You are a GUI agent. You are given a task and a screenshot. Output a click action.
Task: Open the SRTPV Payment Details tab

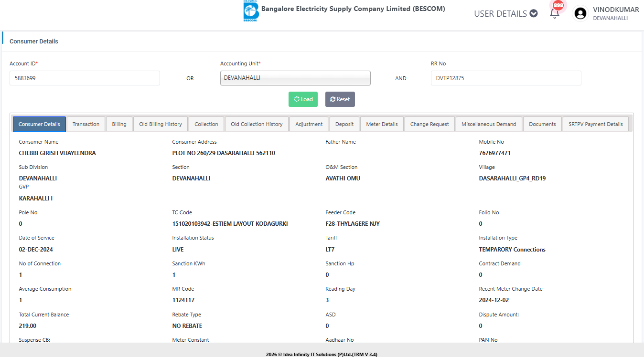595,124
